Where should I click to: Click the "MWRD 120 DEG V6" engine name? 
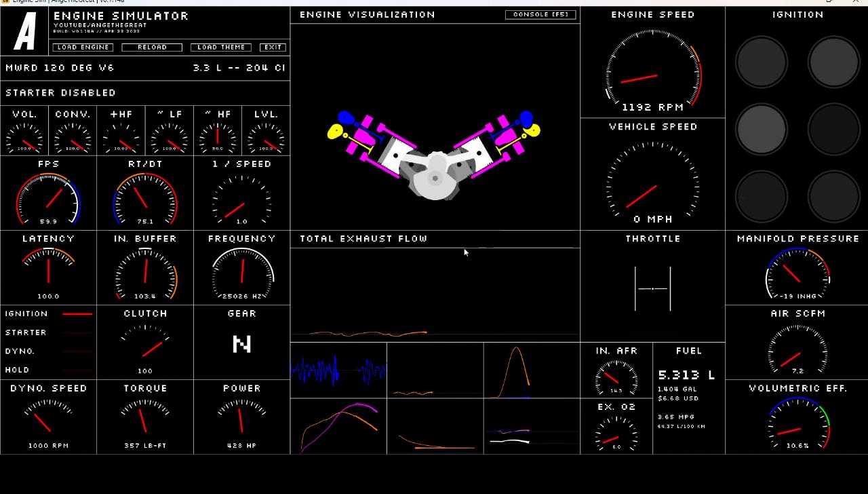point(60,68)
